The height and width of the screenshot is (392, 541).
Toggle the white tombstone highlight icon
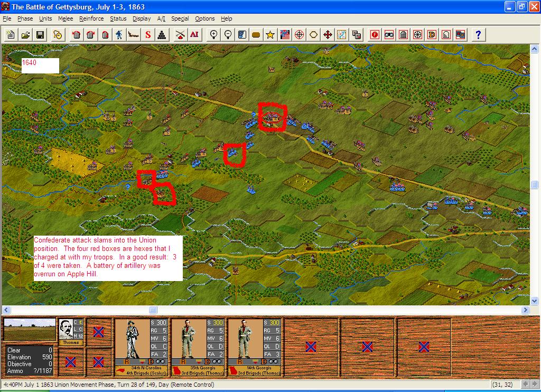(x=446, y=34)
